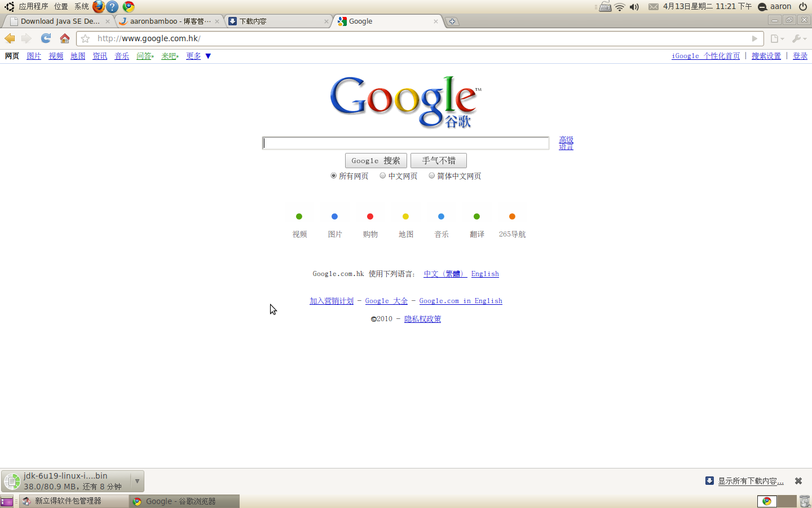Select the 所有网页 radio button
The height and width of the screenshot is (508, 812).
coord(333,176)
